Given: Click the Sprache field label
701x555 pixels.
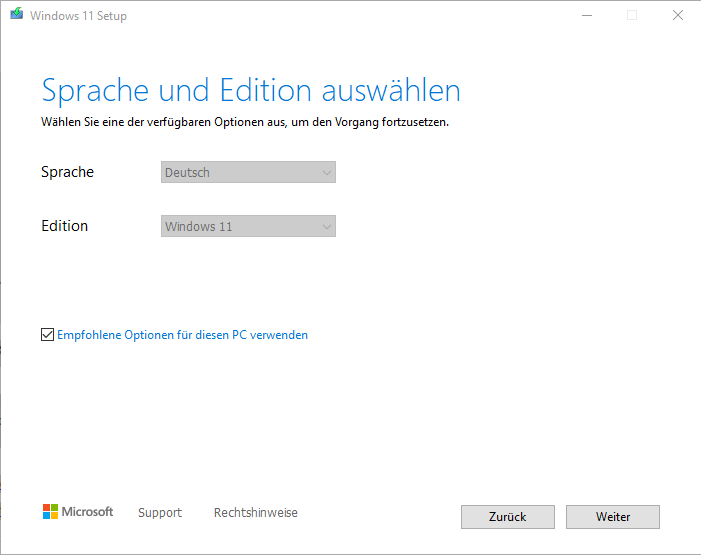Looking at the screenshot, I should pos(67,172).
